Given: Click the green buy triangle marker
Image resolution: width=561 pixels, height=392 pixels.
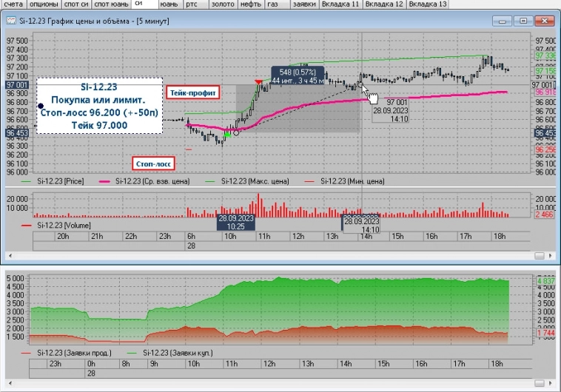Looking at the screenshot, I should point(227,135).
